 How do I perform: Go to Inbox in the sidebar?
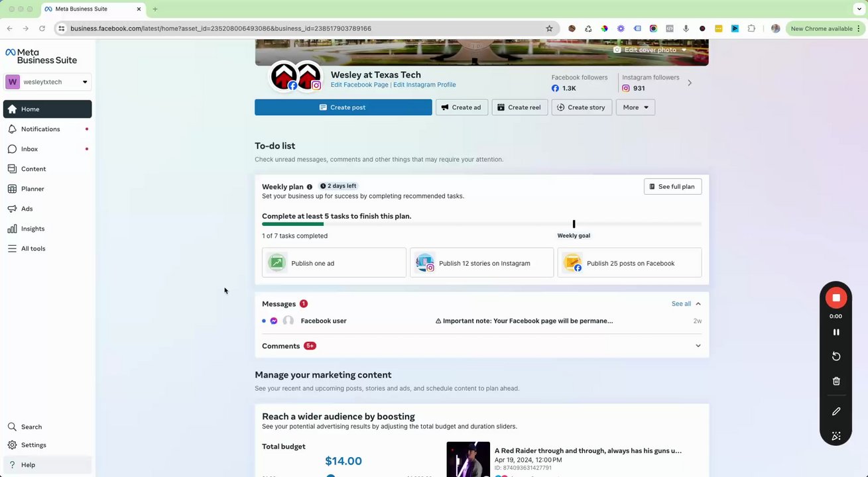point(47,149)
